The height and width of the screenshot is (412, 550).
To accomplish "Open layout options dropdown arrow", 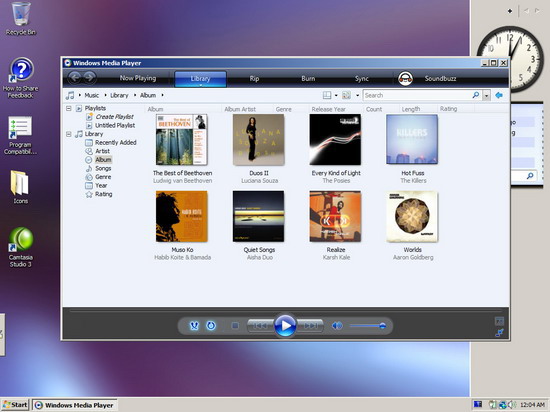I will pos(336,95).
